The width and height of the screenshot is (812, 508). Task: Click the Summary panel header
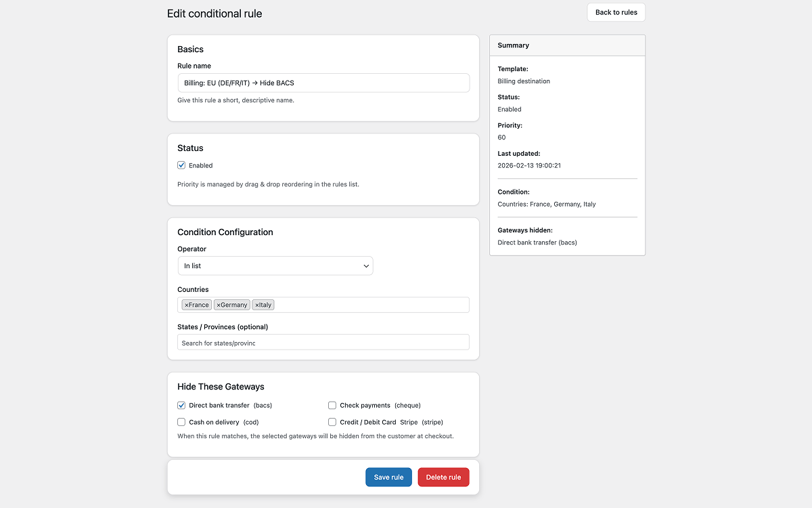[x=513, y=45]
